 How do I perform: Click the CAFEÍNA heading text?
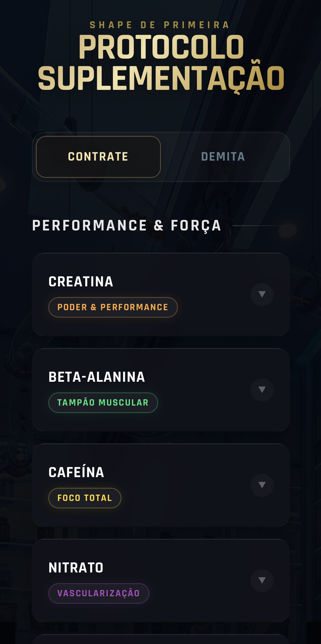click(x=76, y=472)
